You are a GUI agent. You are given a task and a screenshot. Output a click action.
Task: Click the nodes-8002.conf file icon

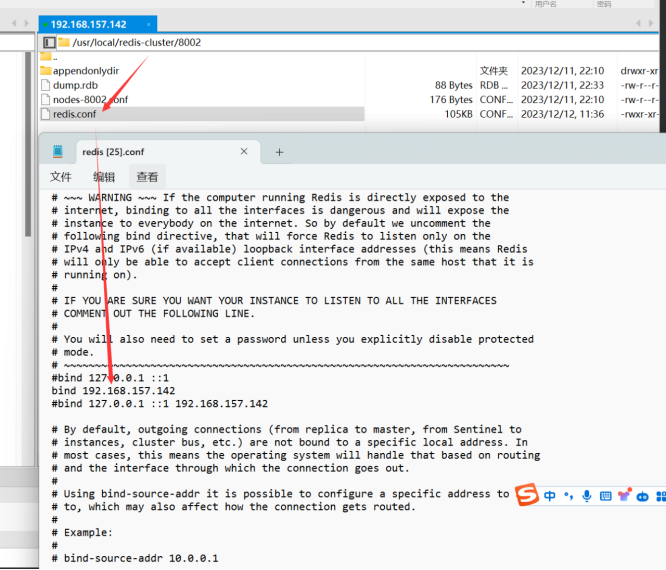45,100
